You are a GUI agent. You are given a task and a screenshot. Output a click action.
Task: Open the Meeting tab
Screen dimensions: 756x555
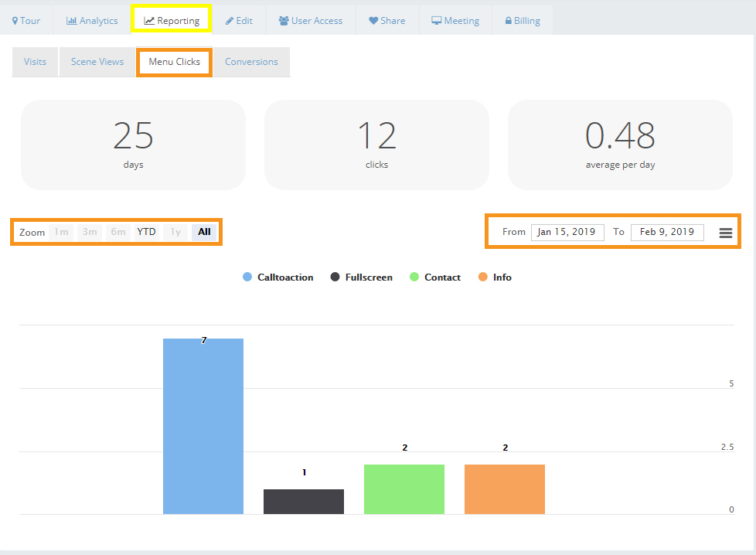coord(455,21)
